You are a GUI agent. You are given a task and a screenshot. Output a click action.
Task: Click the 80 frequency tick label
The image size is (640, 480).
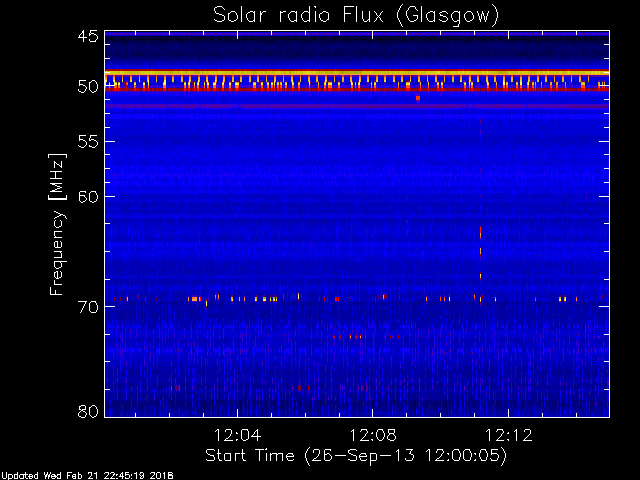point(88,411)
